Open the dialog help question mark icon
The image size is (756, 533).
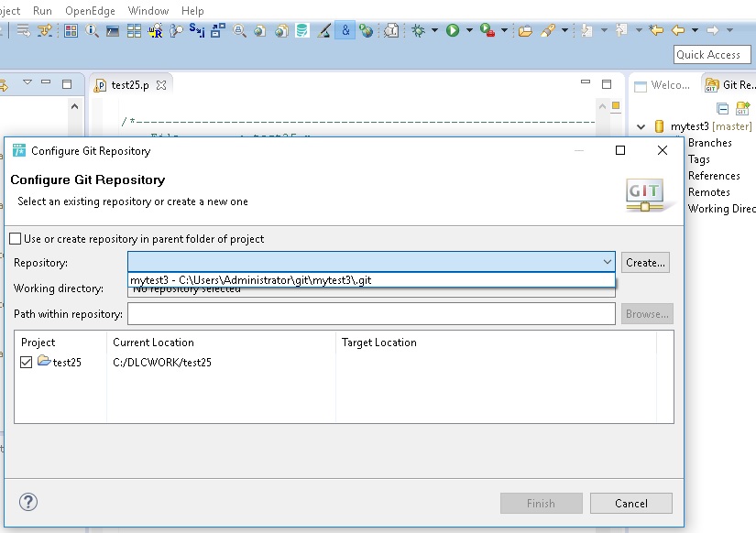(28, 502)
